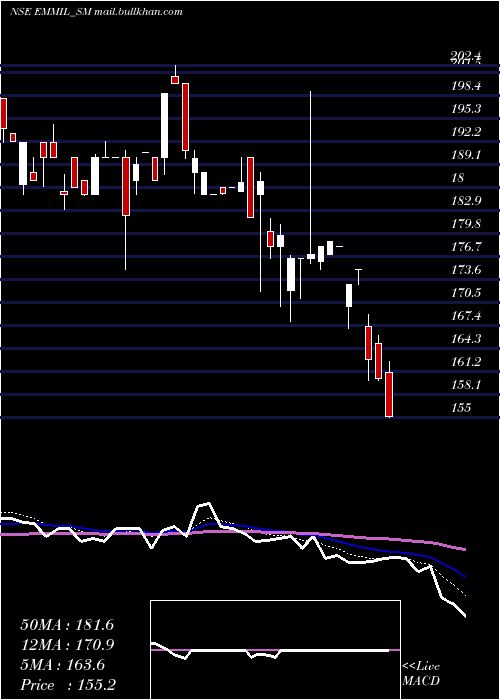
Task: Click the Price : 155.2 readout
Action: click(x=68, y=685)
